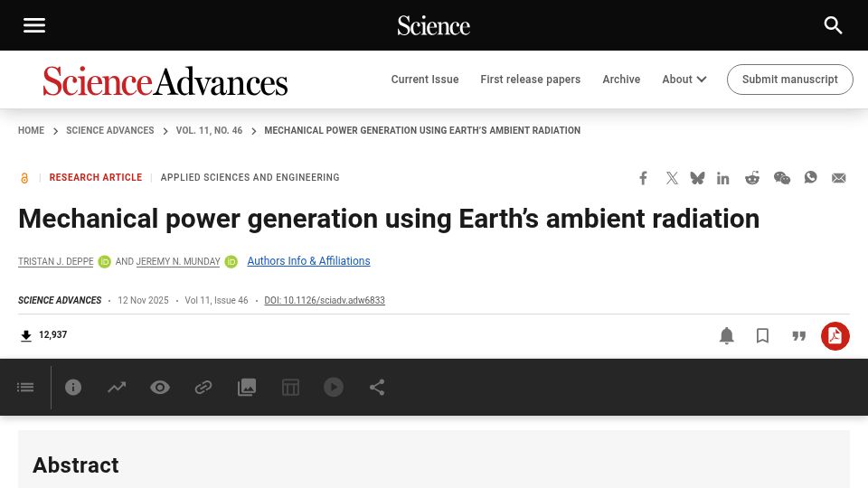Go to the Archive section

pos(621,80)
